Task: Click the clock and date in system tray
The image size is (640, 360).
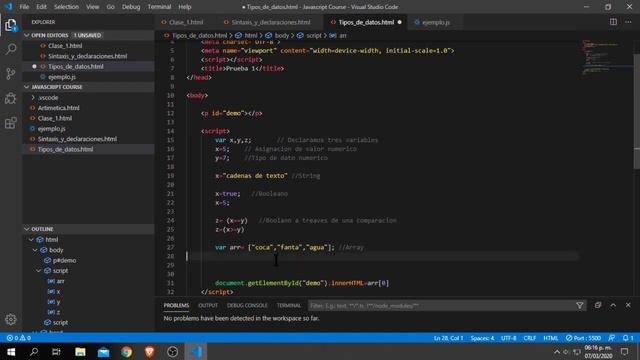Action: 598,352
